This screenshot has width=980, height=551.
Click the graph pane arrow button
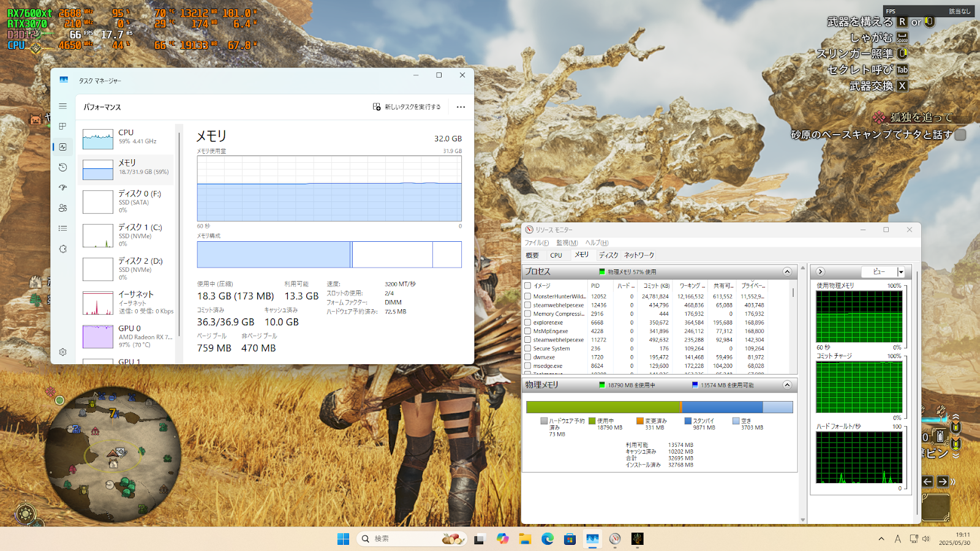(820, 272)
